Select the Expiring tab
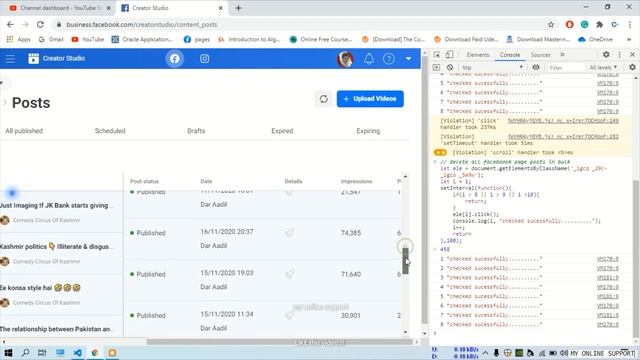This screenshot has height=360, width=640. 368,131
